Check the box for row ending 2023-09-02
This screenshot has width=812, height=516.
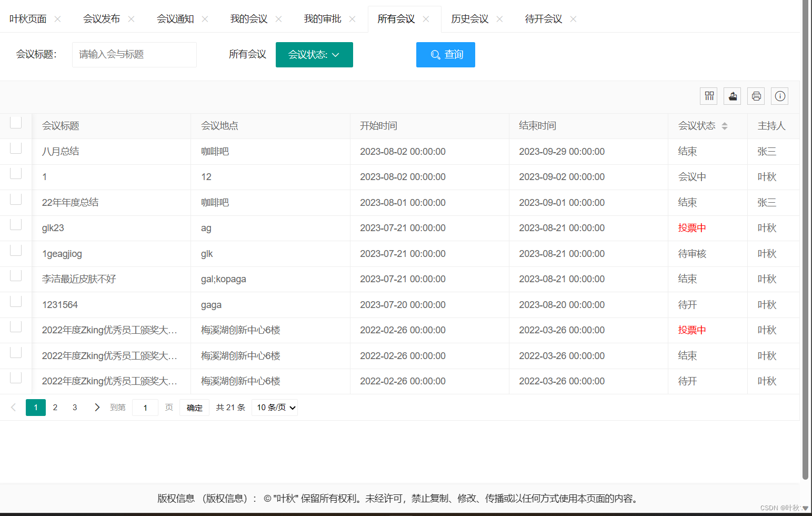(x=16, y=174)
